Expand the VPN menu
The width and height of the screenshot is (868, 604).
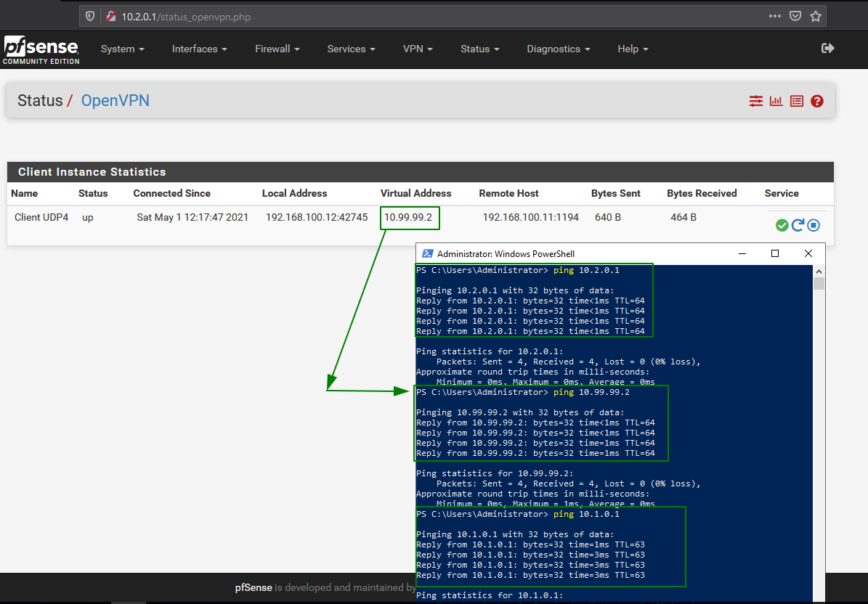point(418,49)
